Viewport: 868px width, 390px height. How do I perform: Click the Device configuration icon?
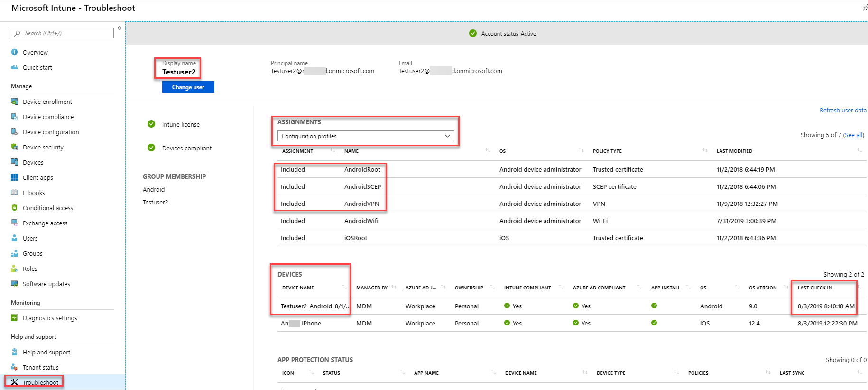point(15,132)
